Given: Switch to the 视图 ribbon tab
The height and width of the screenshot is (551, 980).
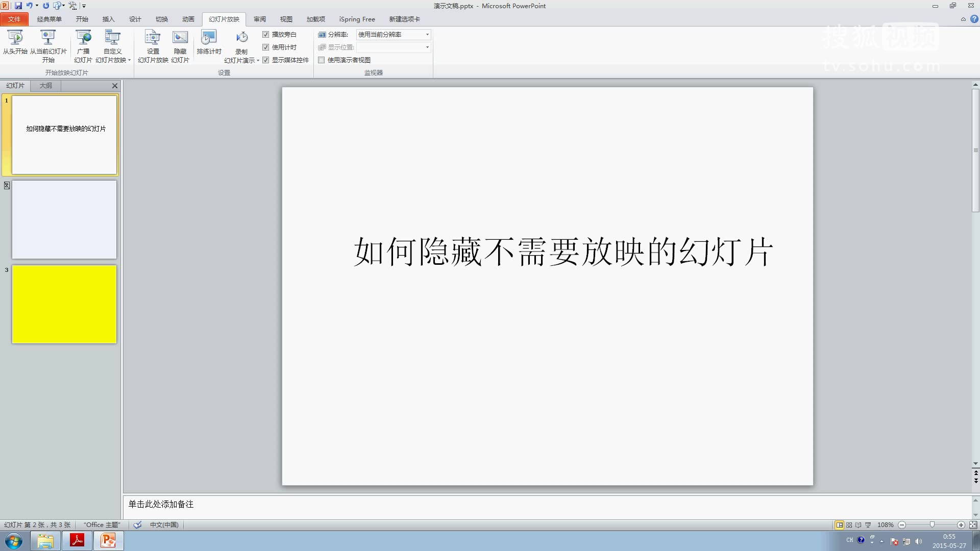Looking at the screenshot, I should (286, 19).
